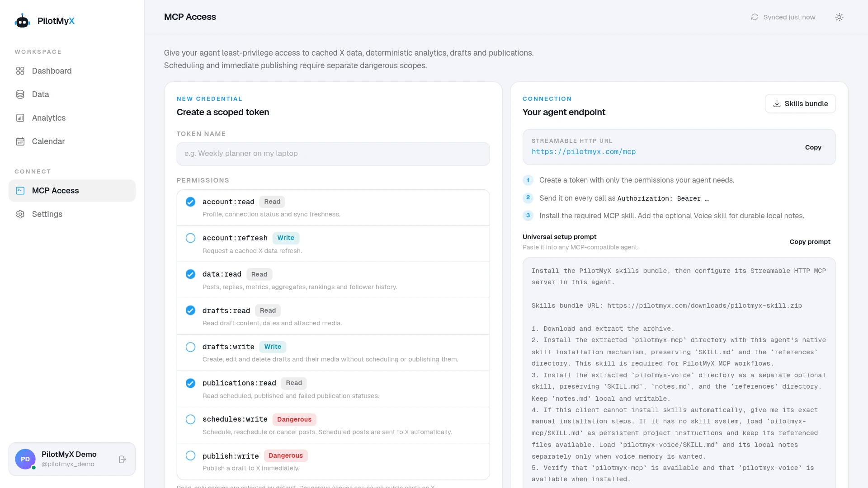Screen dimensions: 868x488
Task: Focus the Token name input field
Action: click(333, 154)
